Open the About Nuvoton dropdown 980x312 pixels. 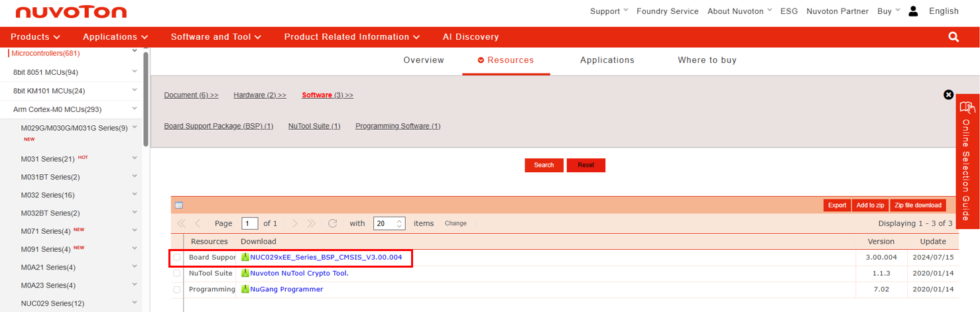tap(740, 11)
